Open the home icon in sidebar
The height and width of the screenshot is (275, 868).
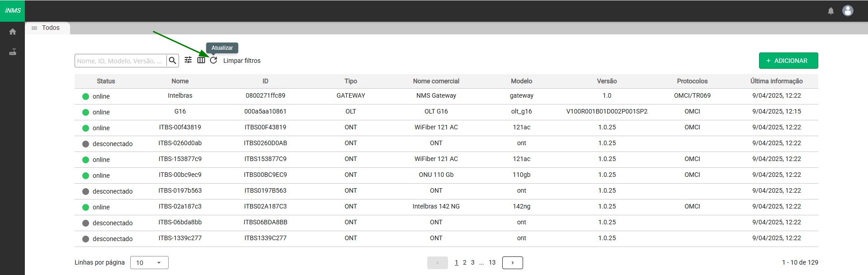click(13, 32)
